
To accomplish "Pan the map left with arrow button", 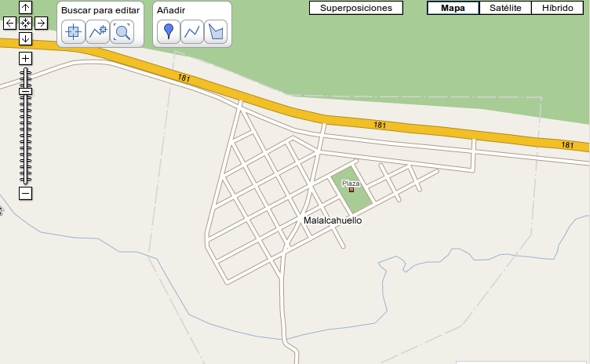I will click(x=9, y=24).
